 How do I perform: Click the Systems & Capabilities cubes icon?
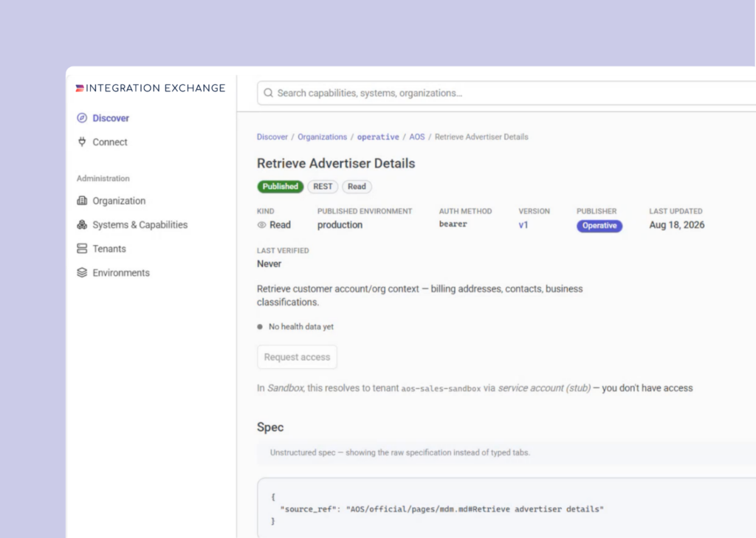82,224
